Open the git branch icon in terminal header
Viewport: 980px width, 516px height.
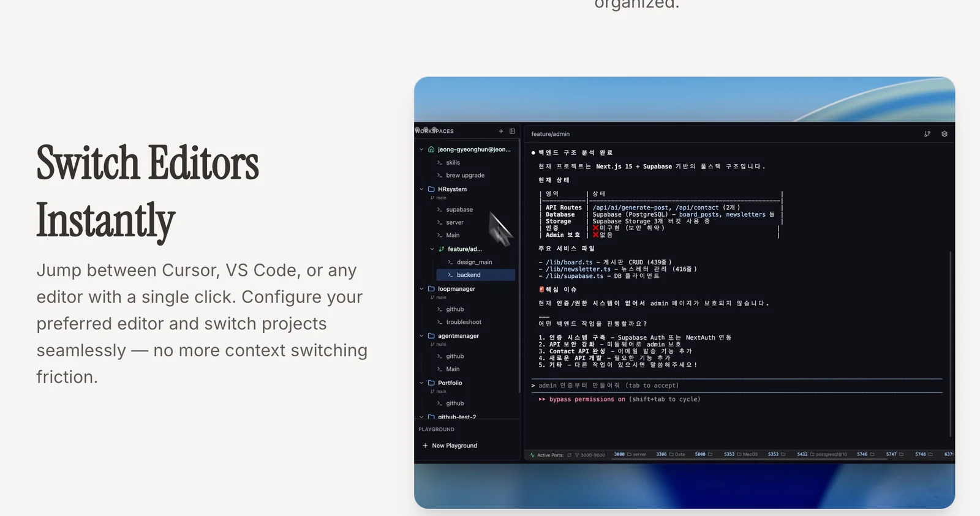(x=927, y=134)
